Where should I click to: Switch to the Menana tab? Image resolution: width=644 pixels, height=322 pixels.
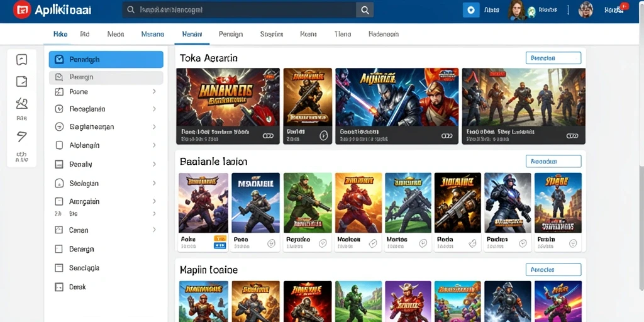[x=152, y=35]
